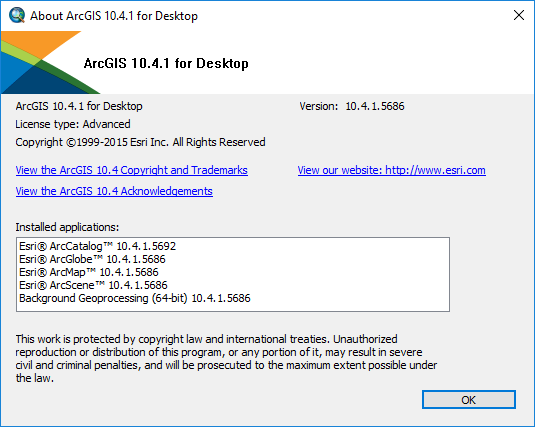Open the ArcGIS 10.4 Copyright and Trademarks link
The image size is (535, 427).
[x=131, y=170]
